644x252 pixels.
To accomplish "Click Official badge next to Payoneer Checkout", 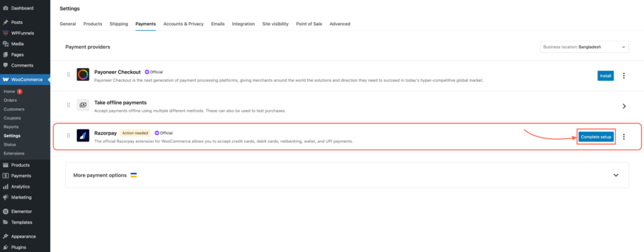I will 154,72.
